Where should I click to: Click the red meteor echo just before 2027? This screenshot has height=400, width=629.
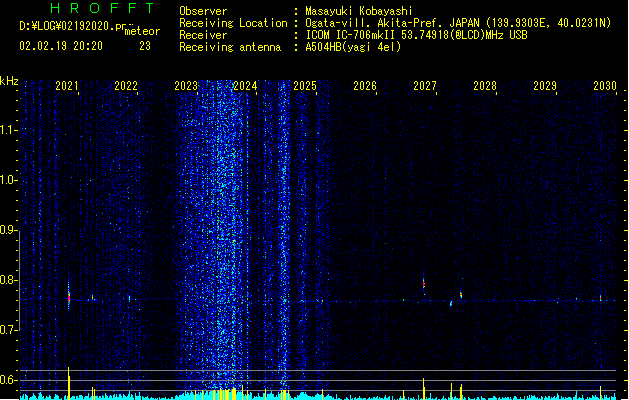click(424, 284)
